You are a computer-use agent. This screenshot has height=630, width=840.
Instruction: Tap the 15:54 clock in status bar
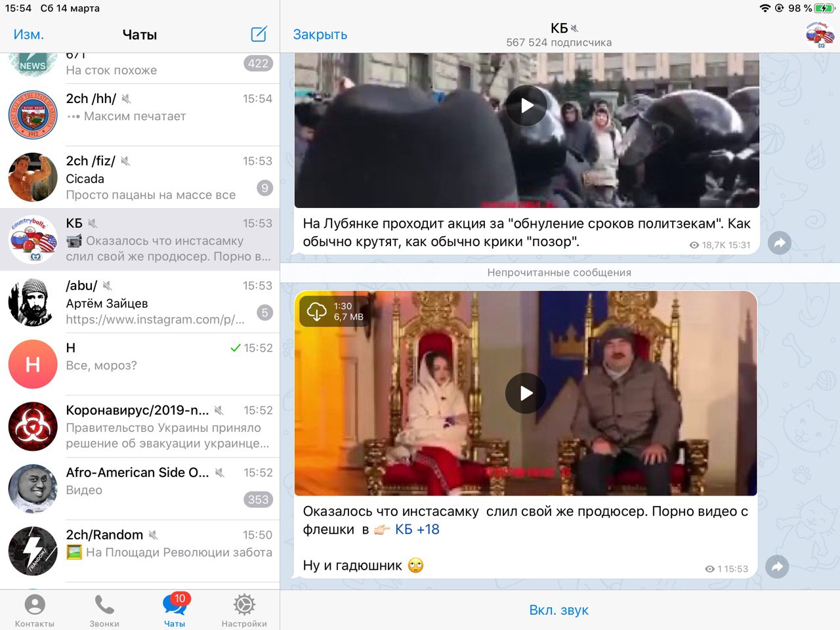[x=18, y=8]
